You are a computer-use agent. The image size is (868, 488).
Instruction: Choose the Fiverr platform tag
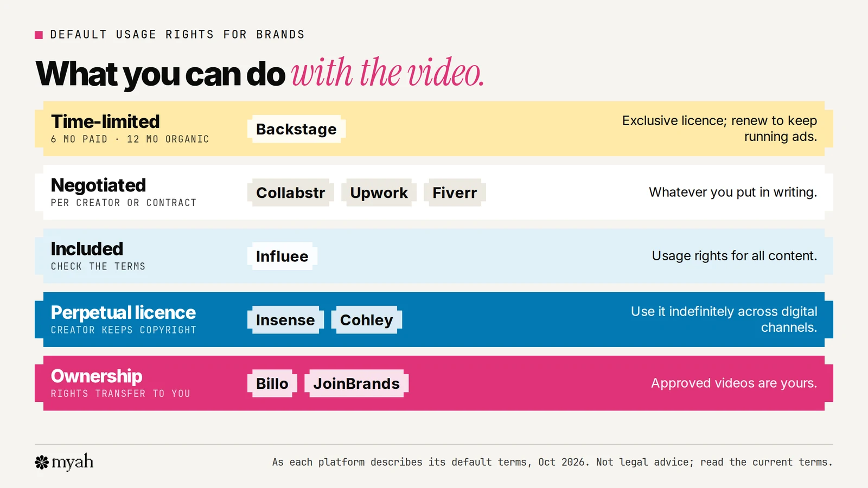coord(455,192)
